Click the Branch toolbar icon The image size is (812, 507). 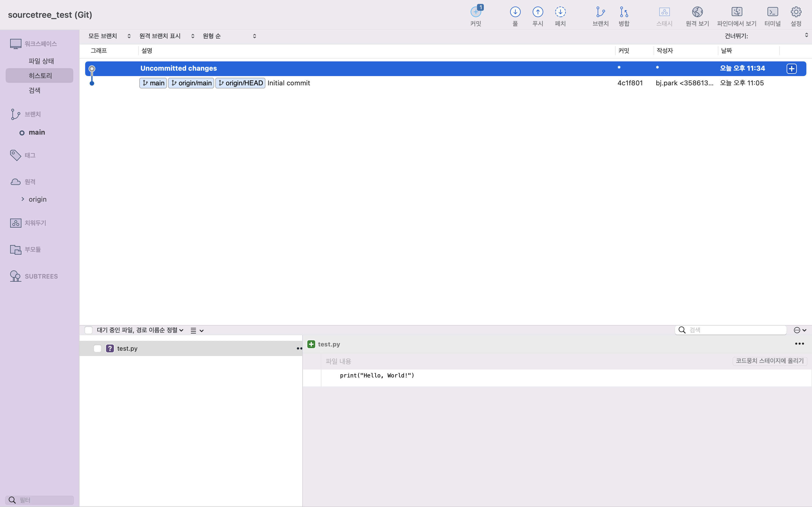click(x=600, y=12)
